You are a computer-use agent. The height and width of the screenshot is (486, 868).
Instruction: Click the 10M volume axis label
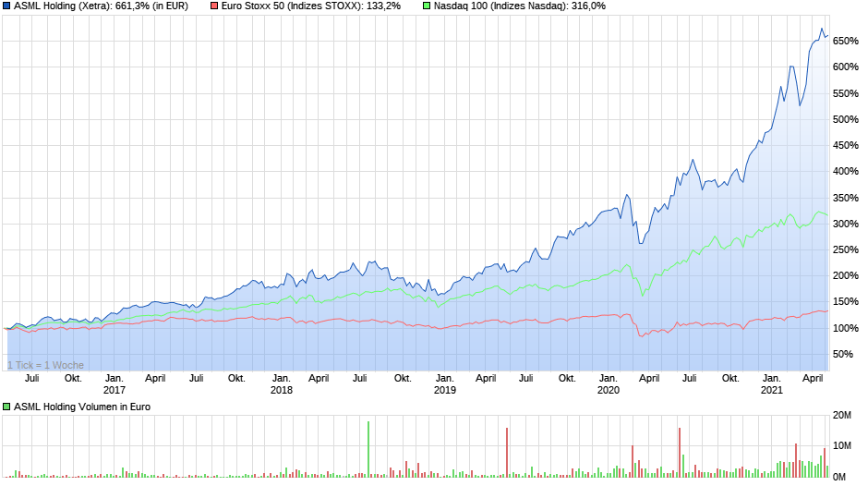coord(842,446)
